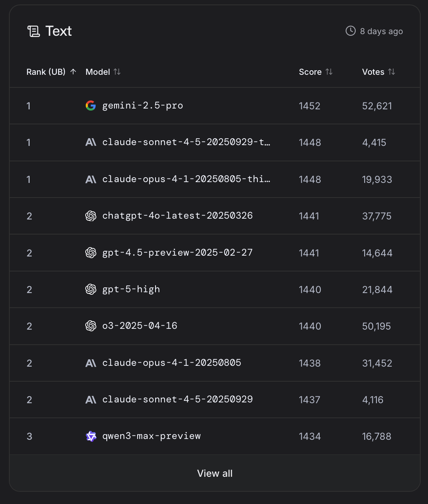428x504 pixels.
Task: Click the Anthropic logo next to claude-sonnet-4-5-20250929
Action: (x=91, y=400)
